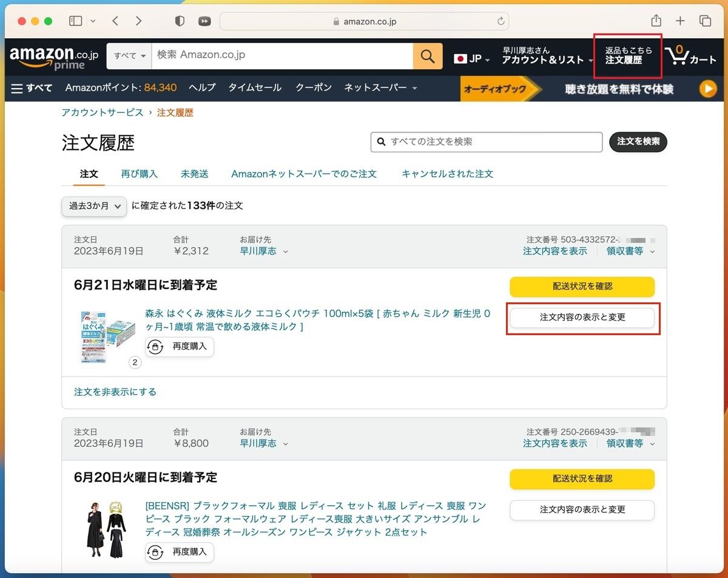Show the tab overview icon
The image size is (728, 578).
click(705, 21)
